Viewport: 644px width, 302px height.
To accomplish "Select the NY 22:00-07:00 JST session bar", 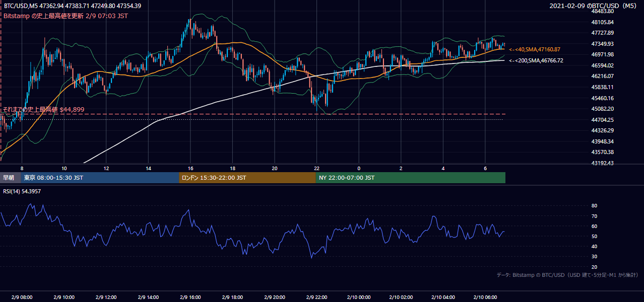I will pos(411,178).
